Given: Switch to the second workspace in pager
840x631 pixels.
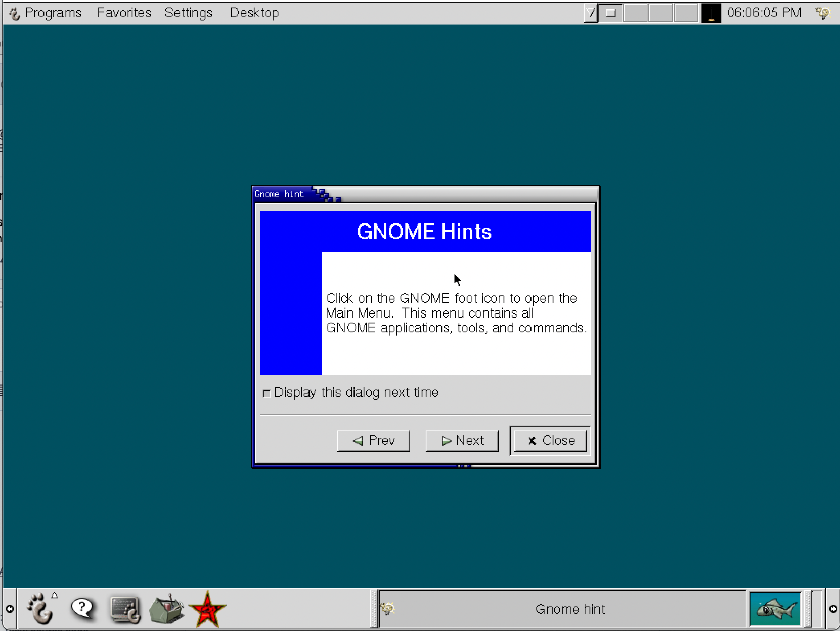Looking at the screenshot, I should [635, 13].
